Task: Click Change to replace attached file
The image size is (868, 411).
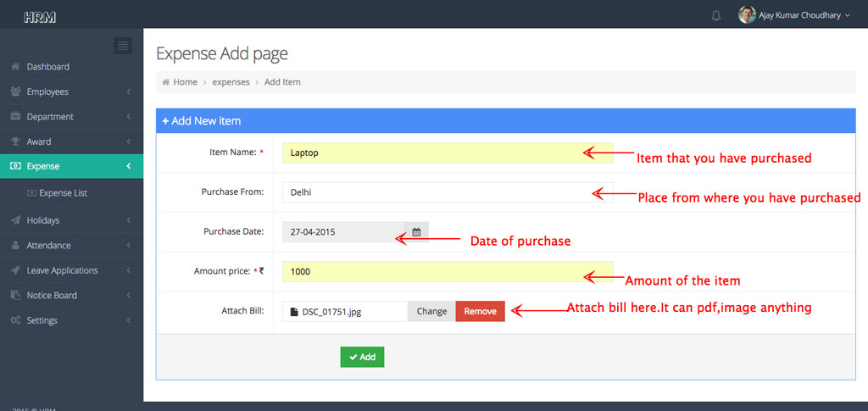Action: [x=431, y=311]
